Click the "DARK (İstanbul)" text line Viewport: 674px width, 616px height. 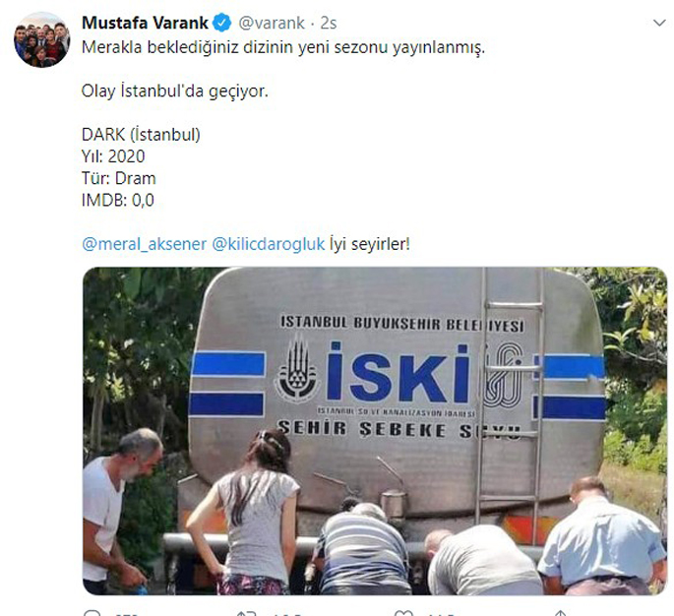click(x=141, y=135)
